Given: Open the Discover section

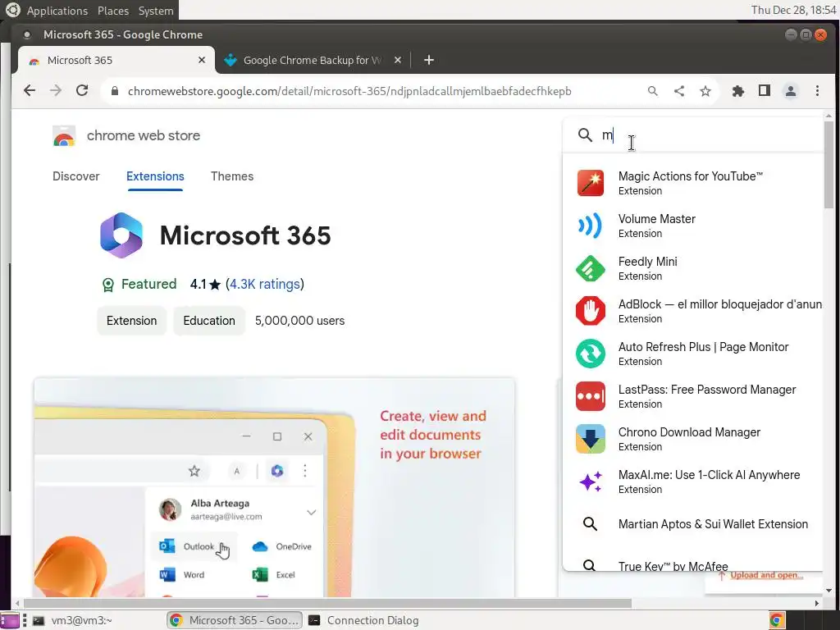Looking at the screenshot, I should click(x=76, y=176).
